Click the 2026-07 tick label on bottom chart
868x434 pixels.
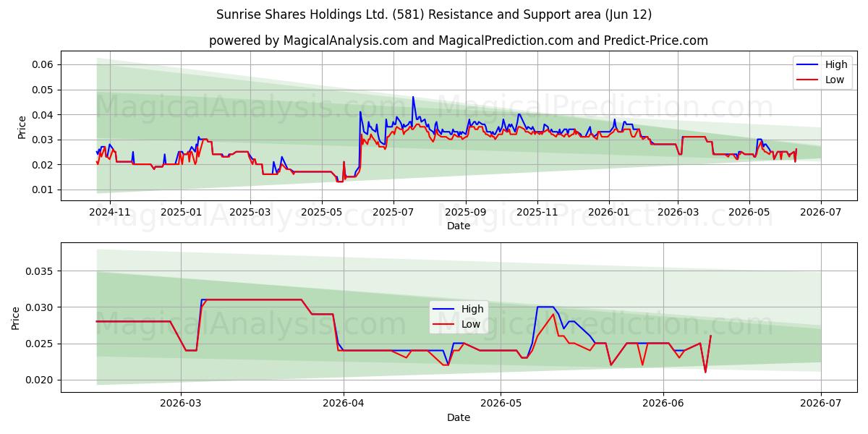tap(820, 404)
